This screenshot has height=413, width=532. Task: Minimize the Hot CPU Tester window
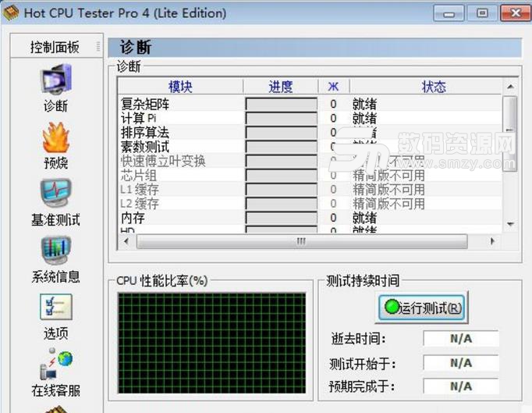coord(449,13)
